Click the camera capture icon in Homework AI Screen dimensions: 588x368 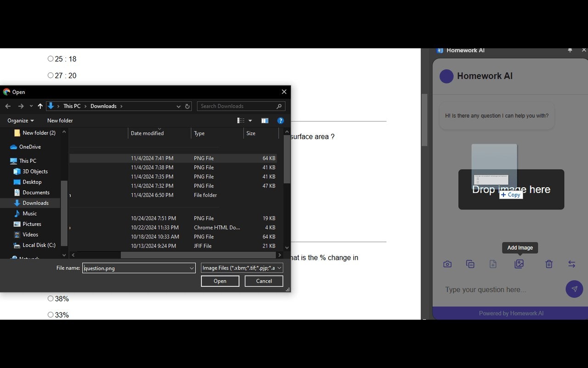click(447, 264)
